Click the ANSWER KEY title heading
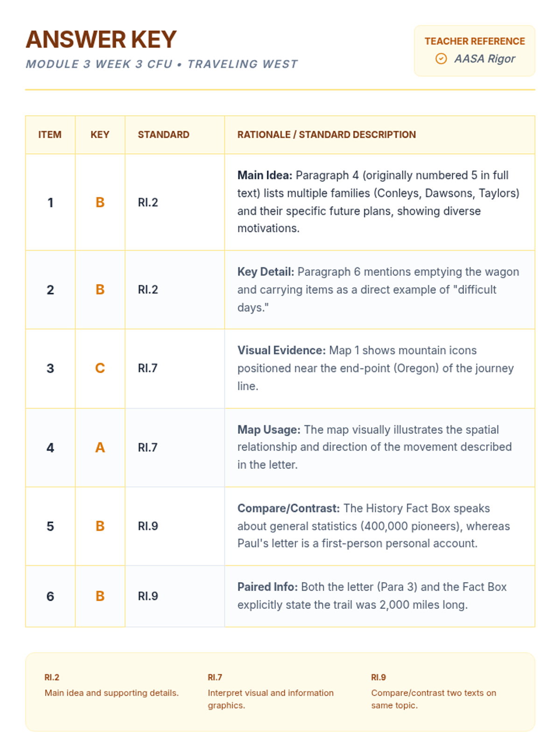 click(x=101, y=40)
